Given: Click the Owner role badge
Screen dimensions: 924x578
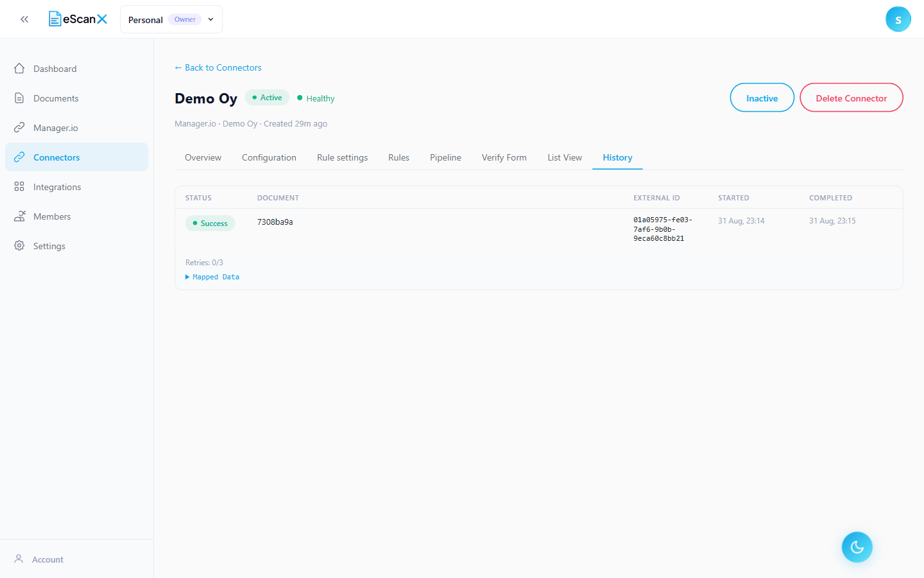Looking at the screenshot, I should 185,19.
